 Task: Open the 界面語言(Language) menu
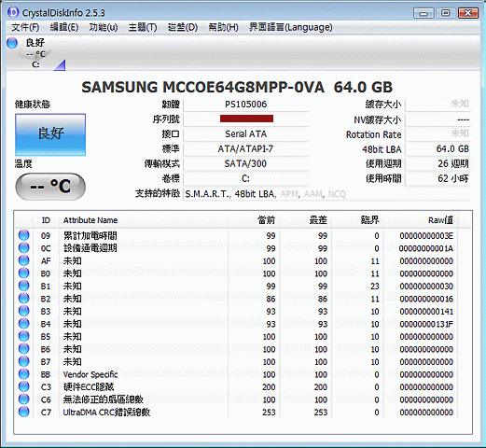click(x=291, y=28)
